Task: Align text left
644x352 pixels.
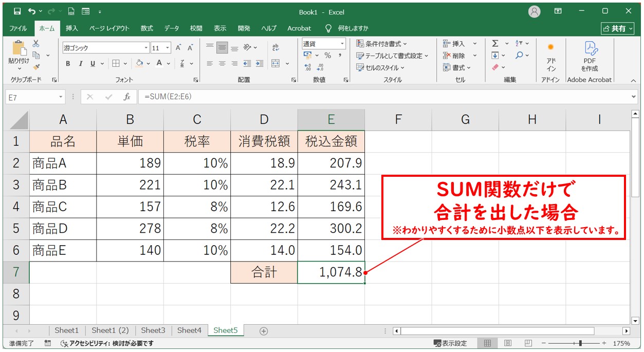Action: pos(210,64)
